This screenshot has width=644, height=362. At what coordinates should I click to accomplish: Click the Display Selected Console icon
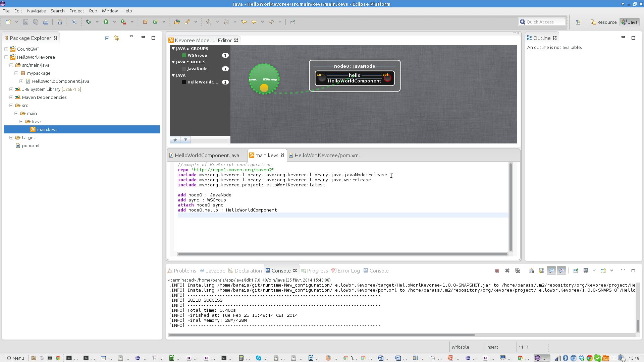pos(586,270)
